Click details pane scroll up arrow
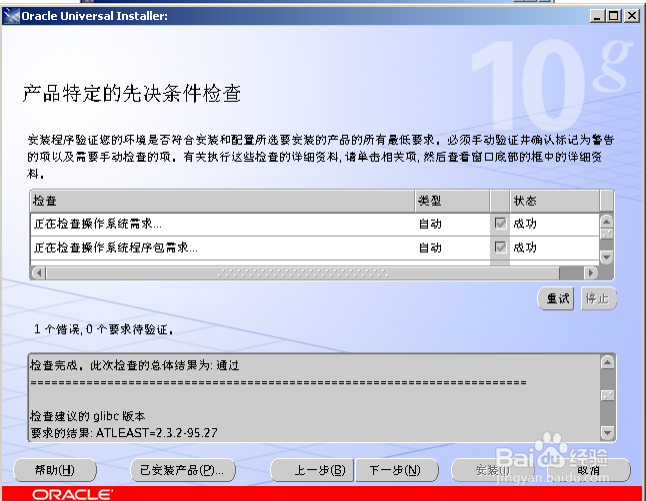 pos(608,363)
